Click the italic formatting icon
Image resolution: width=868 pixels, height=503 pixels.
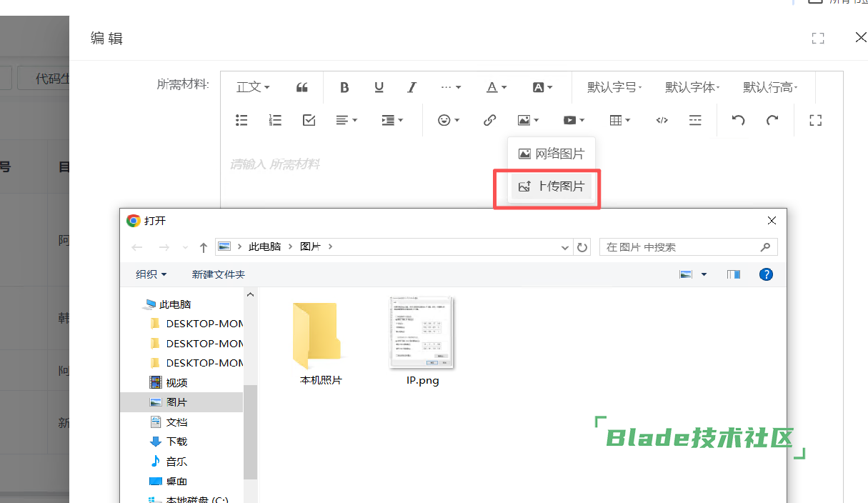(411, 87)
